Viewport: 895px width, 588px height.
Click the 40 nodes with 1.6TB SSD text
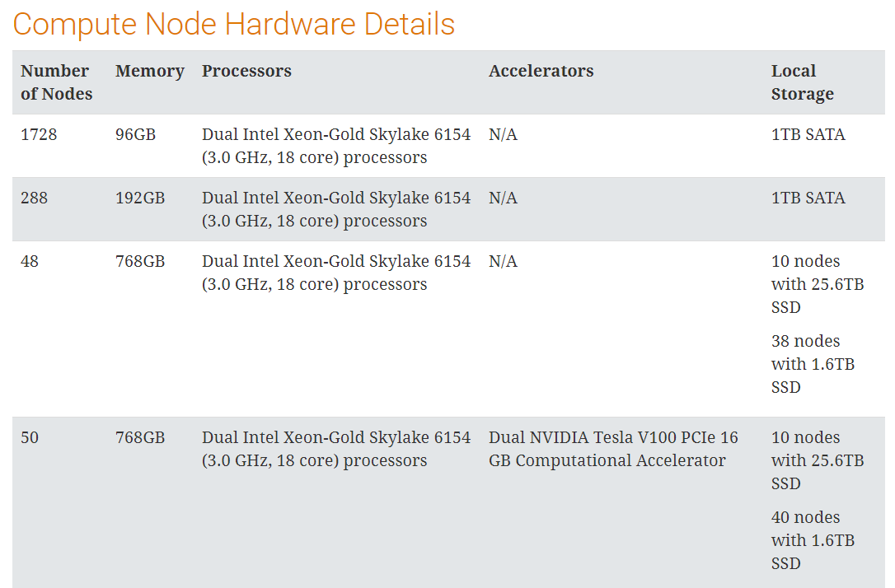pyautogui.click(x=813, y=540)
